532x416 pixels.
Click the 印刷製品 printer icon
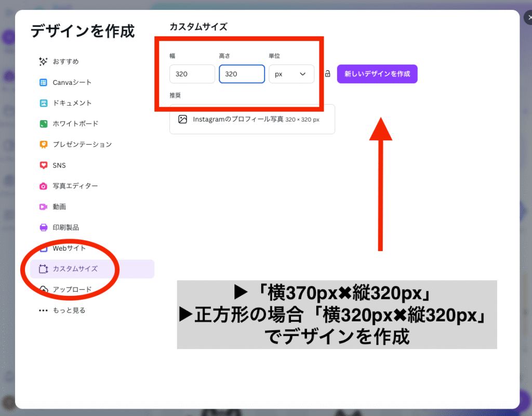[x=44, y=228]
